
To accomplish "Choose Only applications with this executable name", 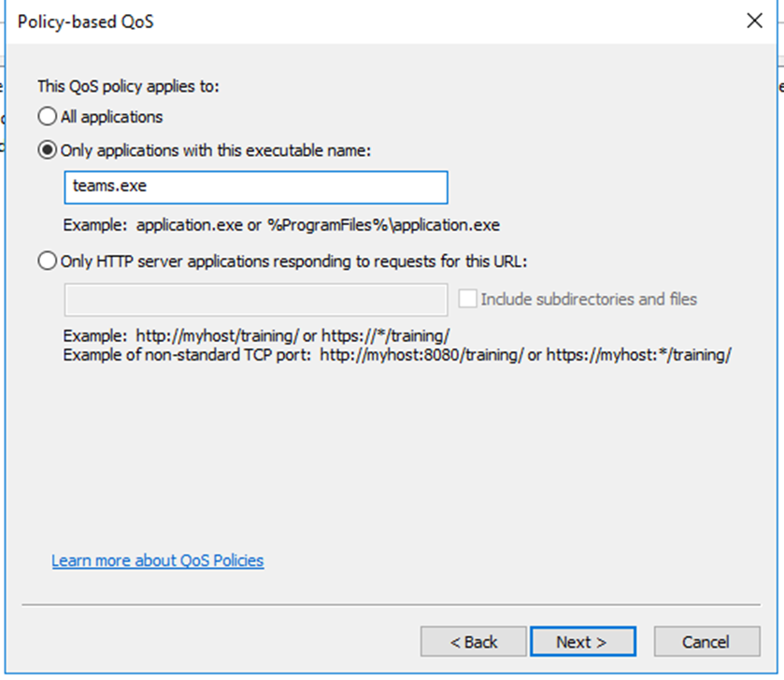I will click(x=47, y=149).
